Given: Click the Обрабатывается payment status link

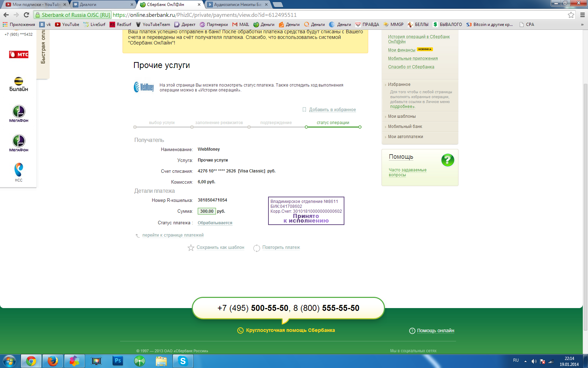Looking at the screenshot, I should (215, 223).
